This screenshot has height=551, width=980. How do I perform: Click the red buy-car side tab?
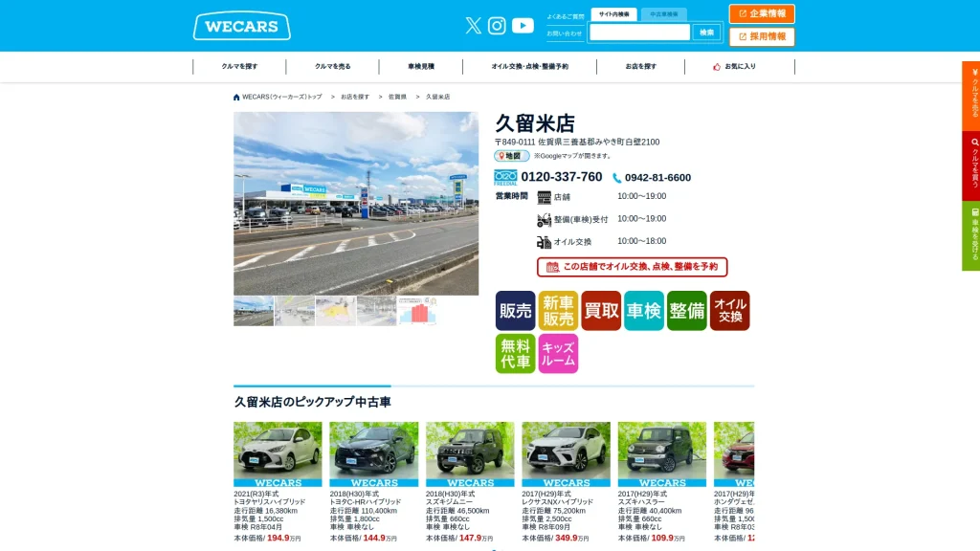tap(971, 165)
